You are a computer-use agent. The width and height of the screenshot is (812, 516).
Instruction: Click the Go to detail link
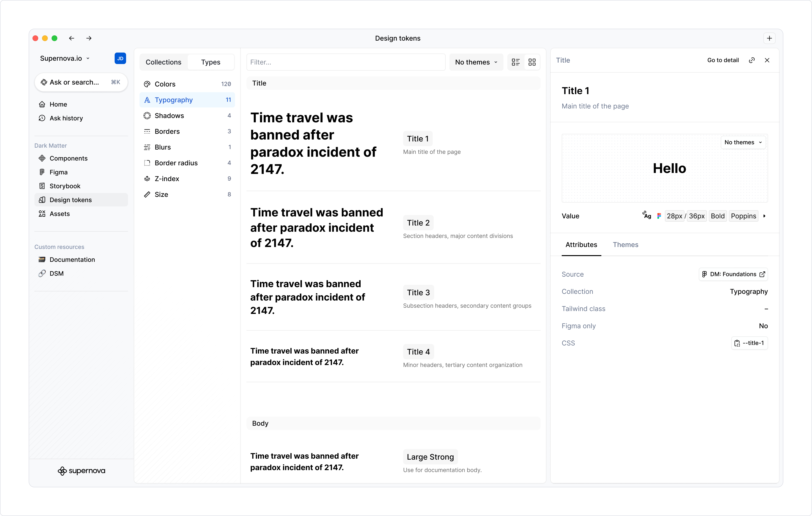(x=723, y=60)
